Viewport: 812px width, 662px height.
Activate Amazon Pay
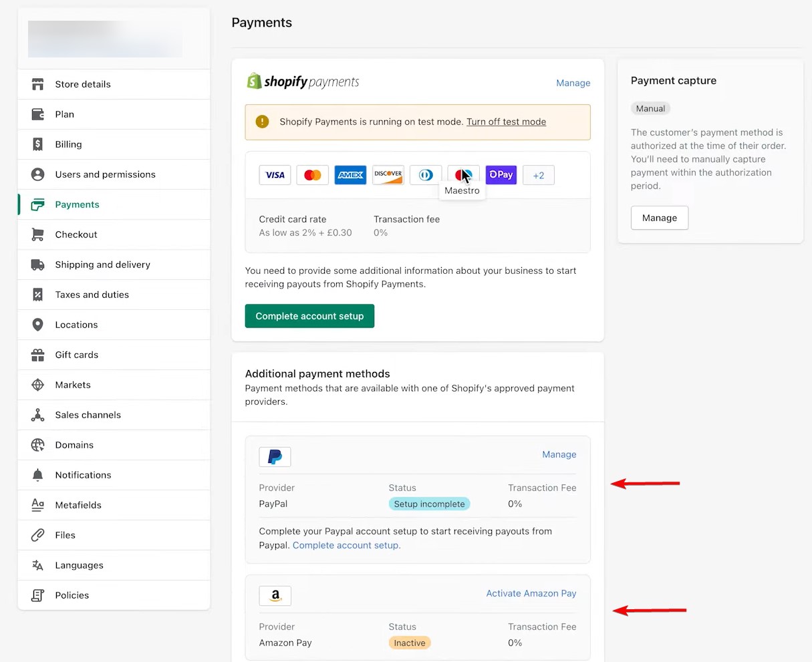tap(531, 593)
